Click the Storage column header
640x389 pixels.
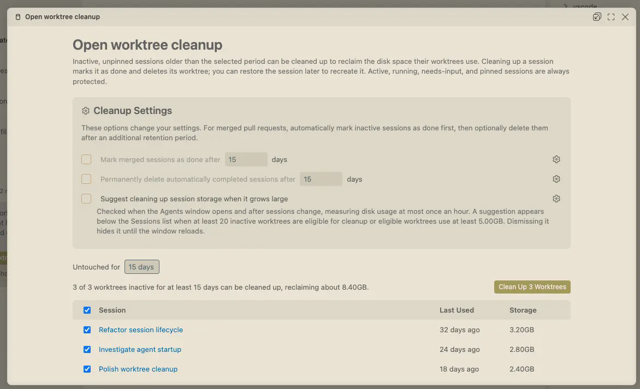coord(522,310)
